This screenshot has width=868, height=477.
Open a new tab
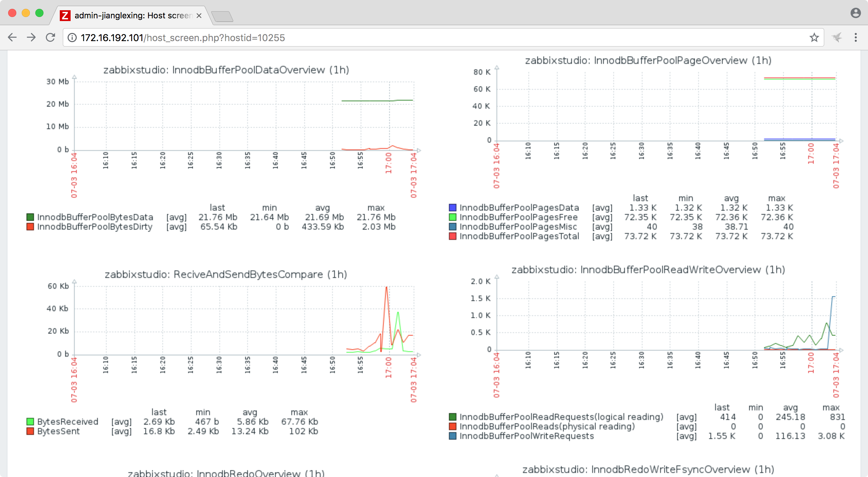(x=222, y=16)
